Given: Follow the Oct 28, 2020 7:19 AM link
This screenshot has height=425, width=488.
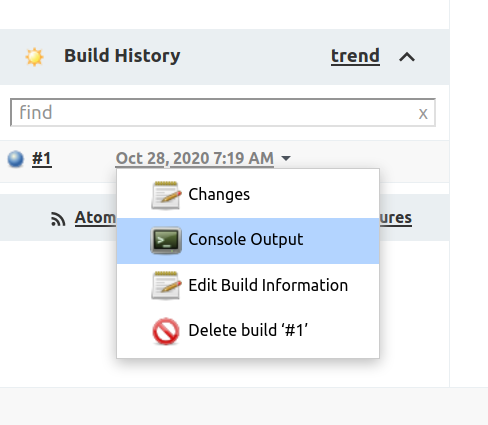Looking at the screenshot, I should [x=195, y=158].
